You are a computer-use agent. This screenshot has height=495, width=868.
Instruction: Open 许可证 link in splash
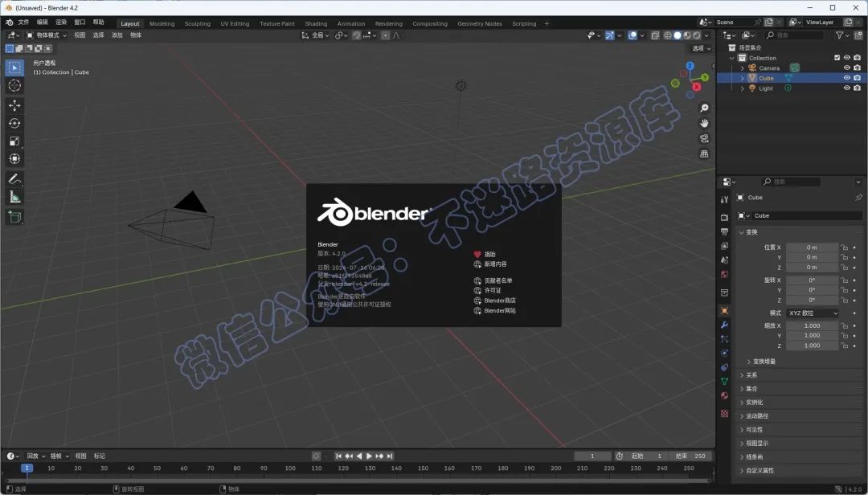[x=488, y=290]
